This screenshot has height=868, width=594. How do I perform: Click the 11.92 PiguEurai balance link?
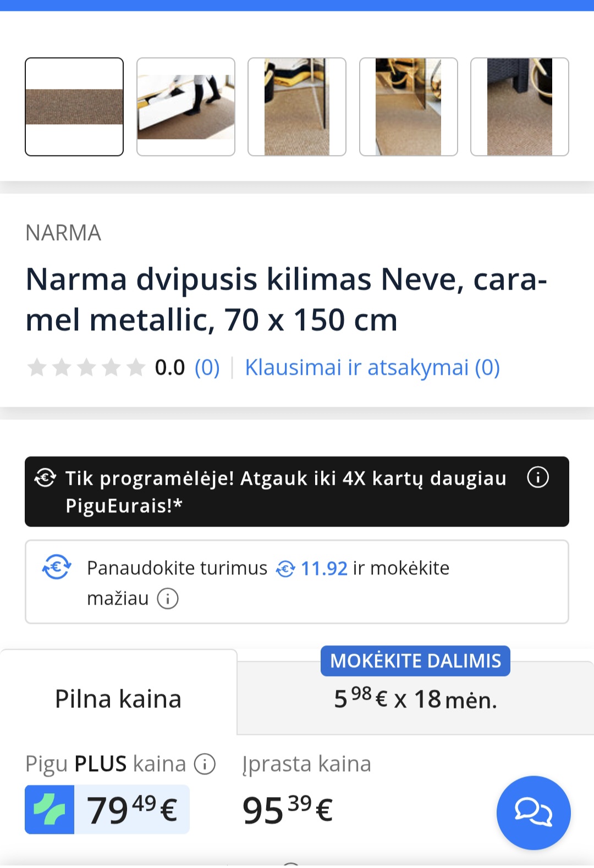click(324, 568)
